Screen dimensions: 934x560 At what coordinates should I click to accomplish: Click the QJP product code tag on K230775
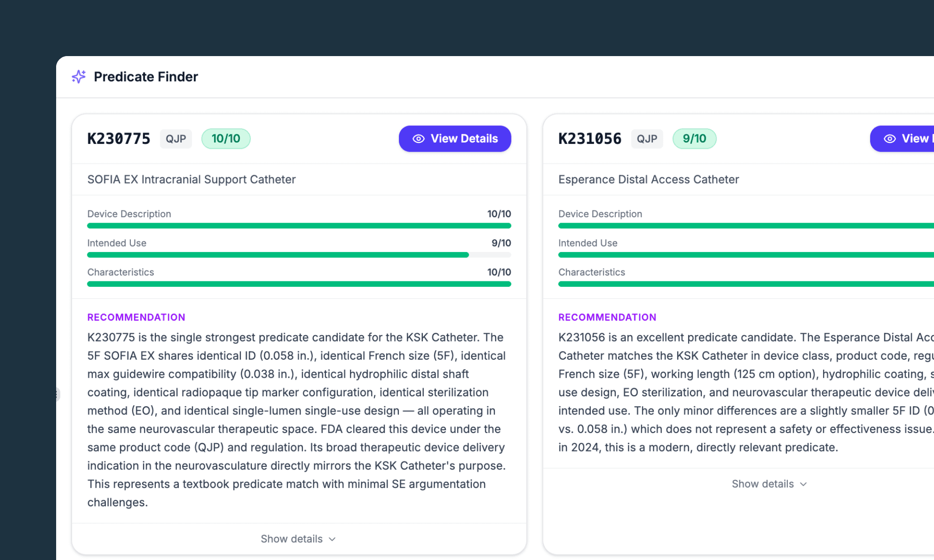(x=176, y=139)
